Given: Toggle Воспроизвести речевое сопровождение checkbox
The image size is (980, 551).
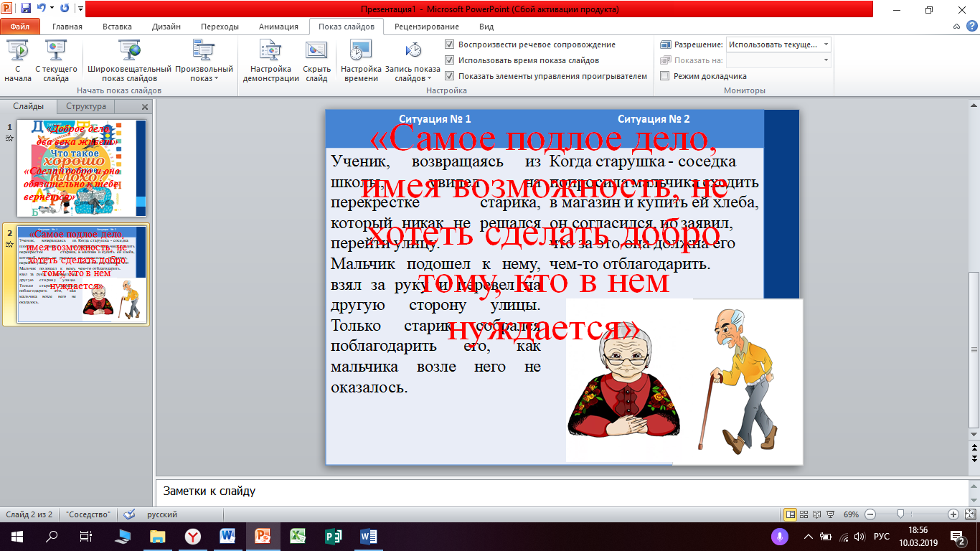Looking at the screenshot, I should (450, 44).
